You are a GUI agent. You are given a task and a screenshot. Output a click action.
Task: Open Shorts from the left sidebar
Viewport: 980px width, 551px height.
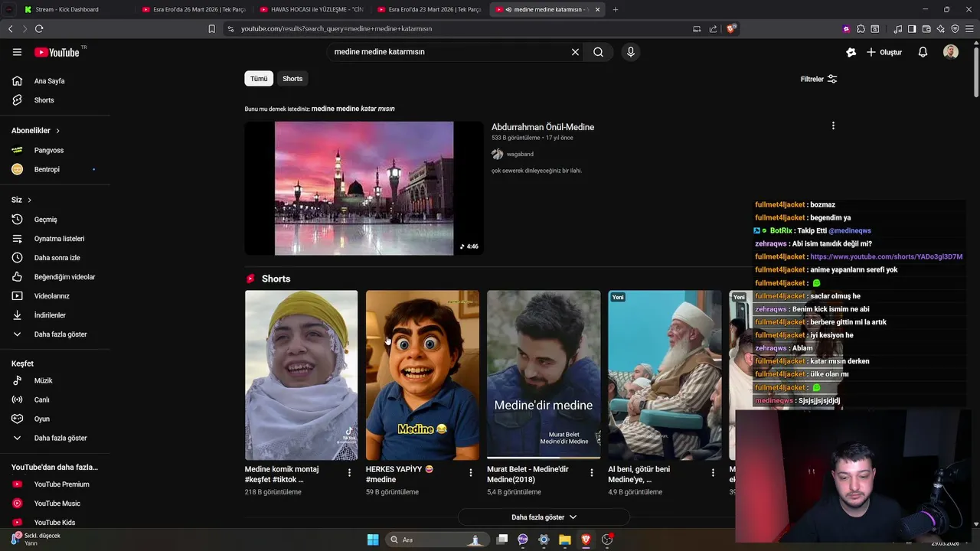coord(44,100)
